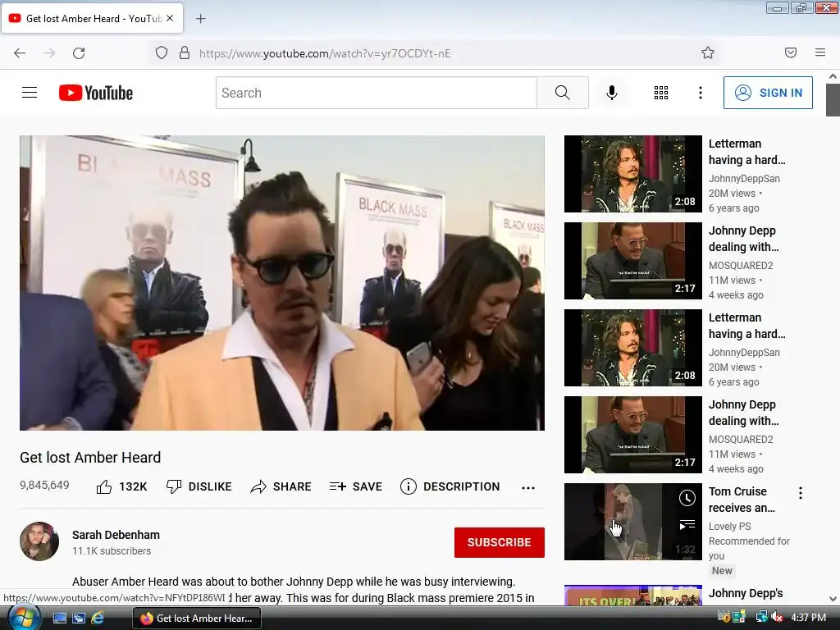Click the search magnifier button
Screen dimensions: 840x630
pos(563,93)
